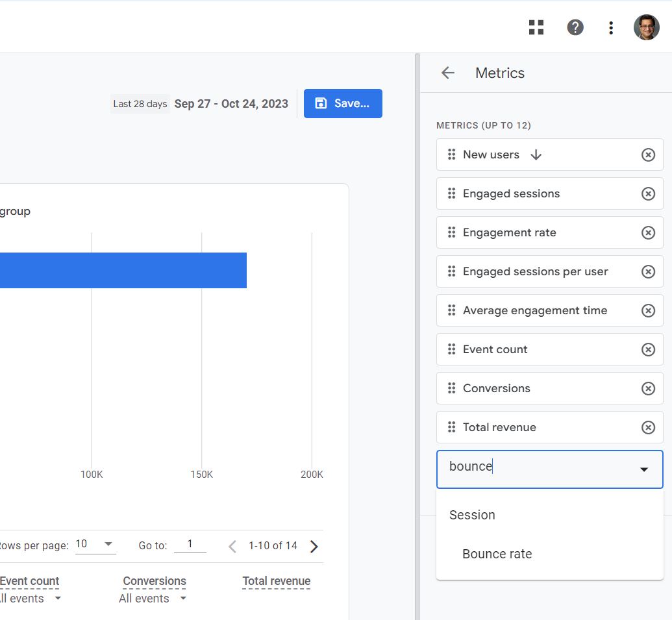Click the back arrow on the Metrics panel
The height and width of the screenshot is (620, 672).
click(447, 73)
